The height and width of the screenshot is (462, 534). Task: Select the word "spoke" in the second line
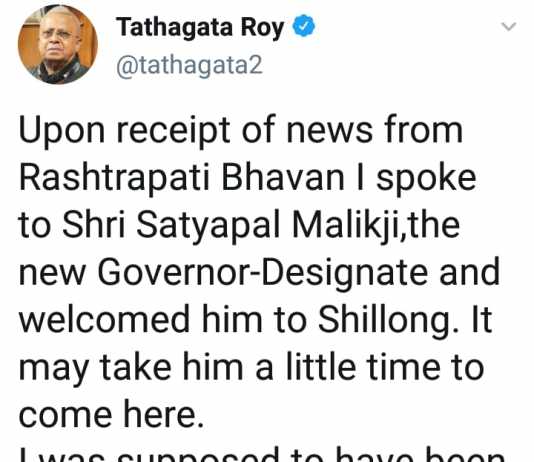click(426, 180)
